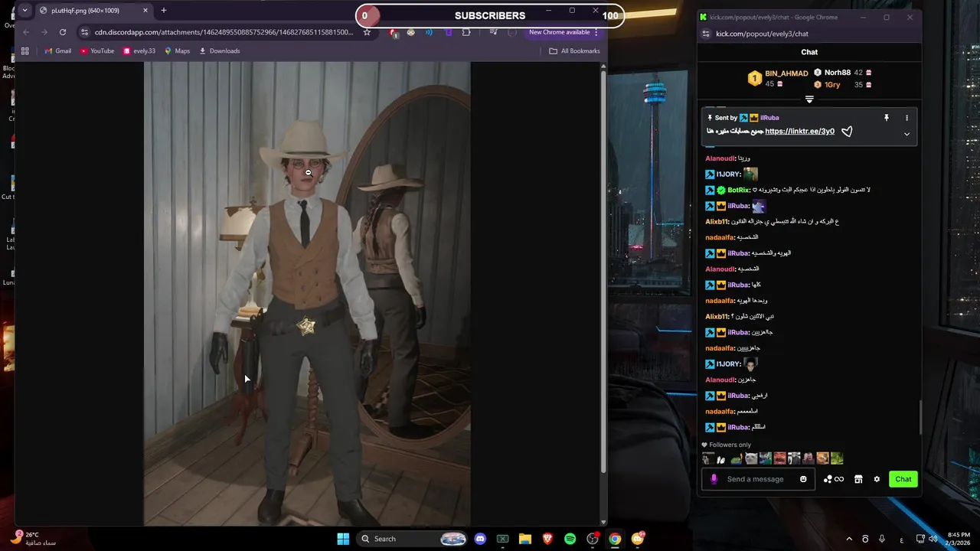Screen dimensions: 980x551
Task: Click New Chrome available update button
Action: coord(559,32)
